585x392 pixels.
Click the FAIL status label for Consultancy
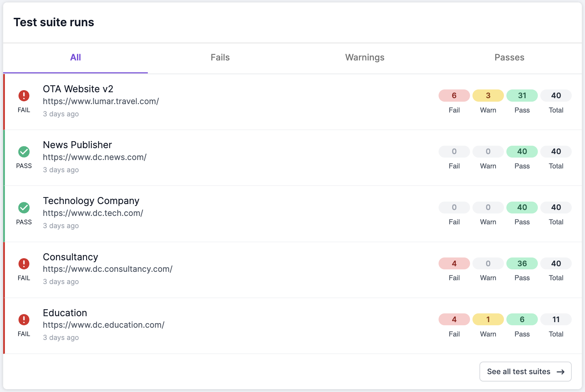pyautogui.click(x=24, y=278)
